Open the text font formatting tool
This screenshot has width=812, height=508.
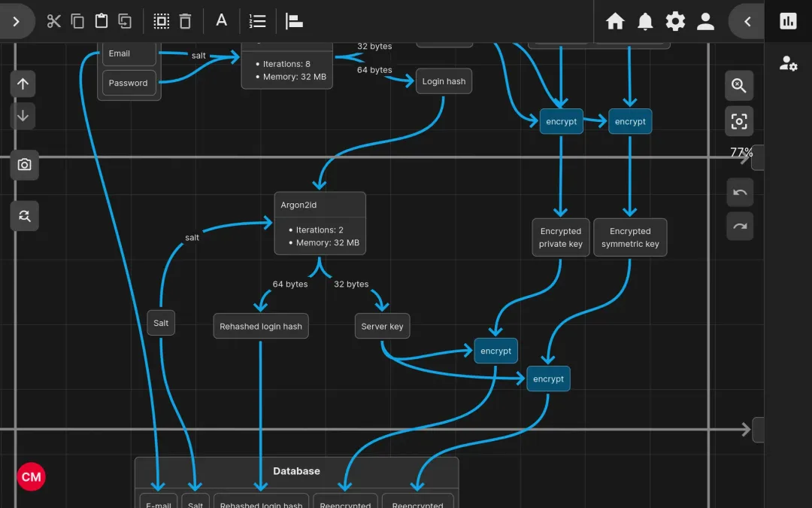click(222, 21)
